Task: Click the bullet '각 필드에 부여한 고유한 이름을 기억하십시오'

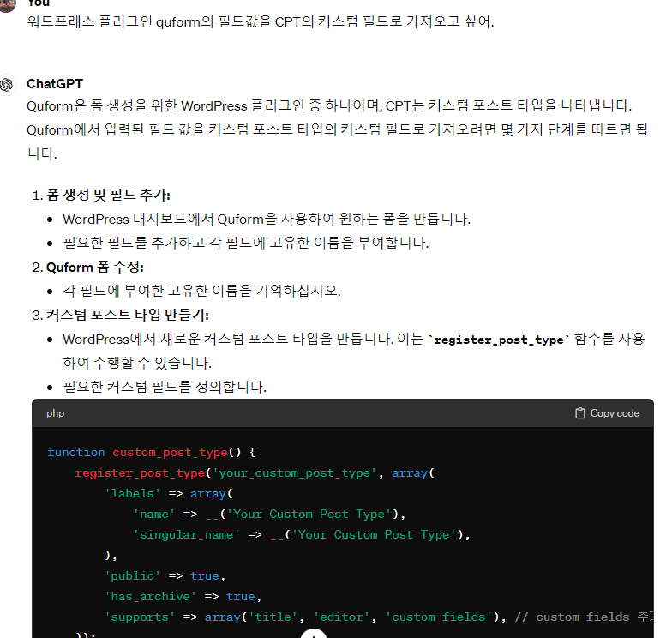Action: 201,292
